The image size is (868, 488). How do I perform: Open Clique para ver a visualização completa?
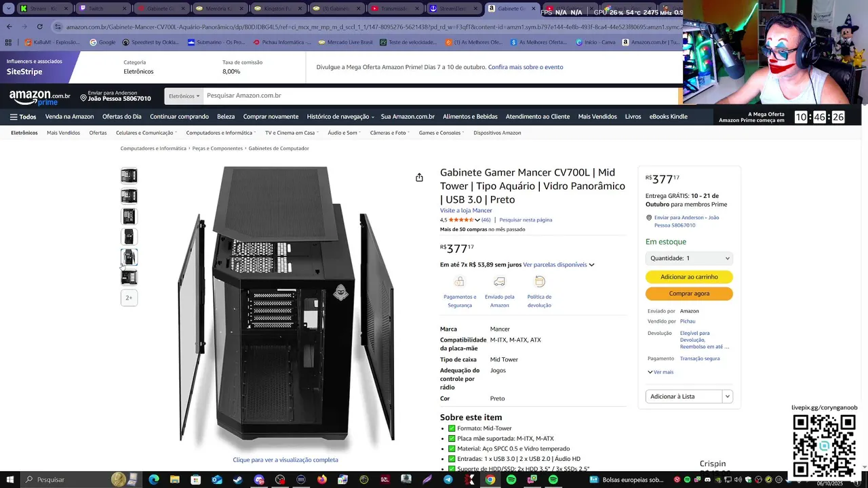pos(285,460)
